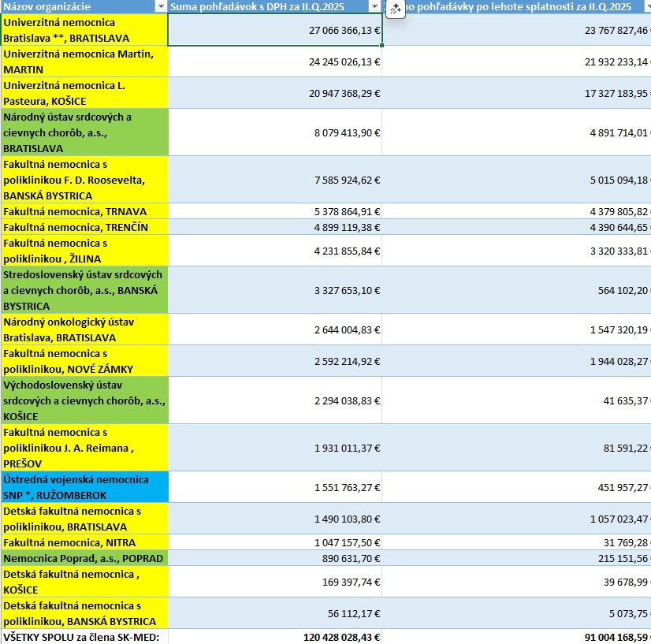Select cell with value 17 327 183,95

(x=516, y=93)
